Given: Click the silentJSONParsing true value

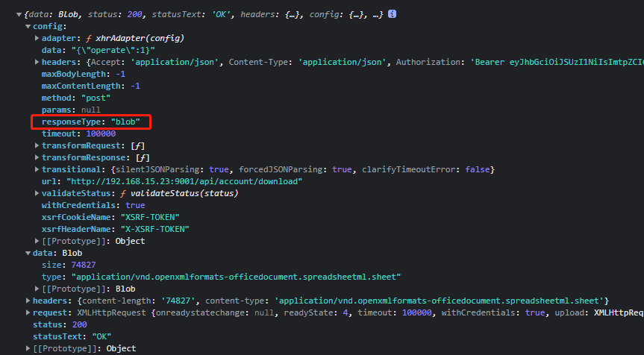Looking at the screenshot, I should point(219,169).
